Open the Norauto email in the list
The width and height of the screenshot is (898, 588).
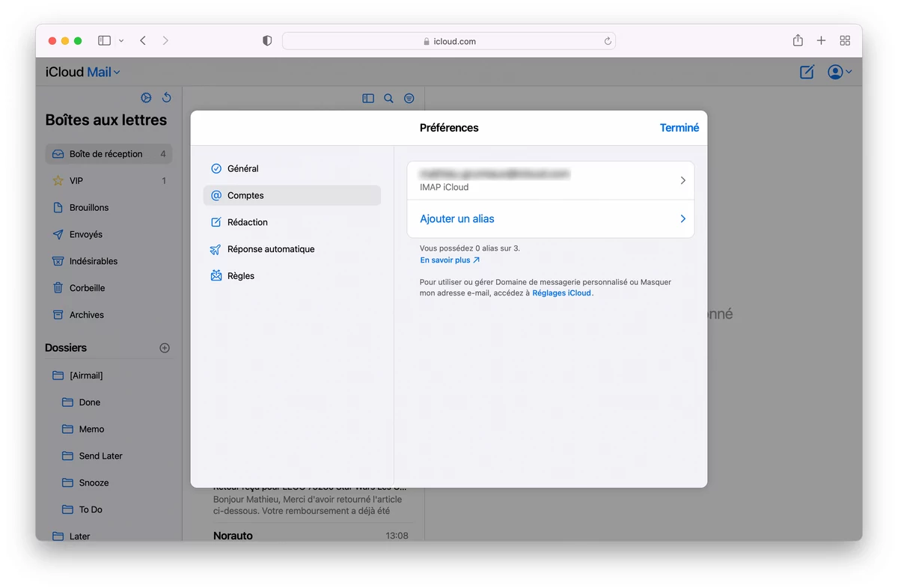[311, 536]
